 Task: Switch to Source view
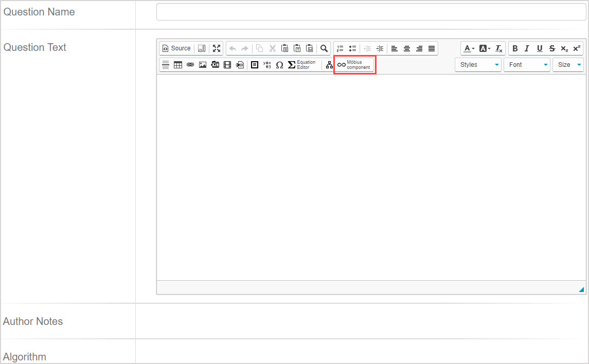click(176, 48)
